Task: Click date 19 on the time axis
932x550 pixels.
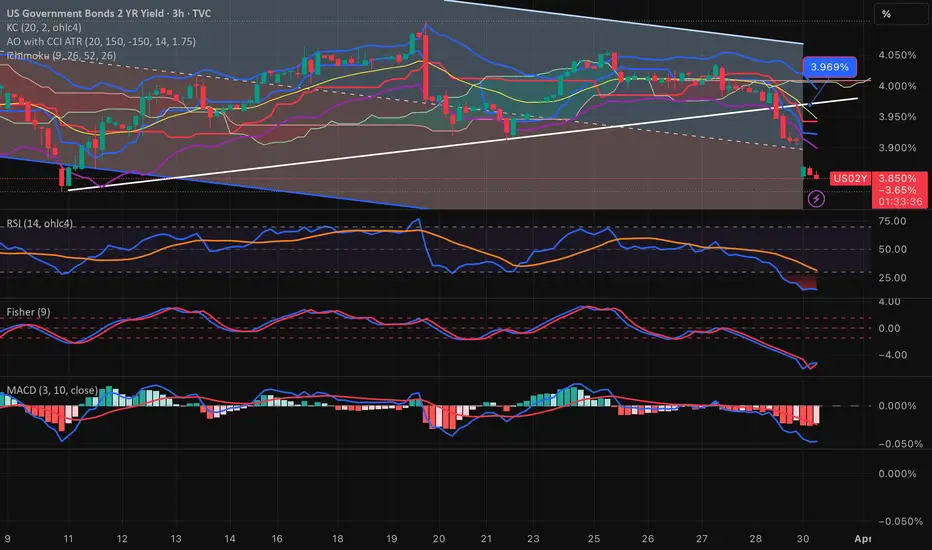Action: pyautogui.click(x=391, y=539)
